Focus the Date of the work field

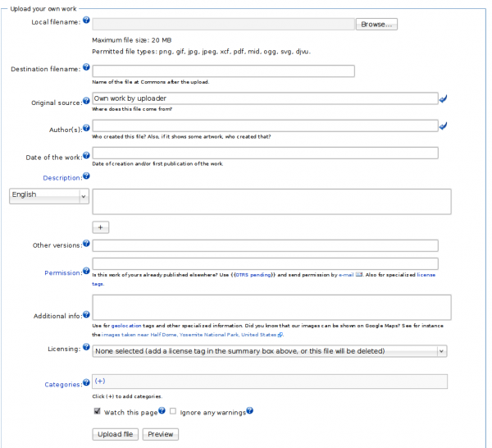pyautogui.click(x=265, y=153)
